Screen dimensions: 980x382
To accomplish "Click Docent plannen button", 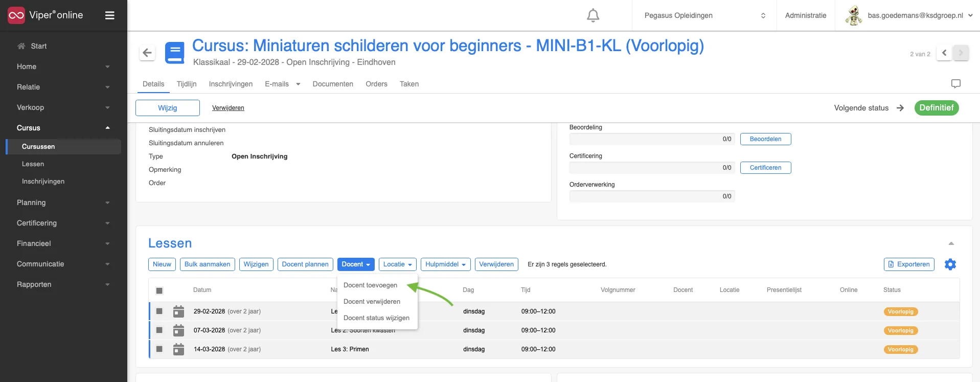I will tap(305, 264).
